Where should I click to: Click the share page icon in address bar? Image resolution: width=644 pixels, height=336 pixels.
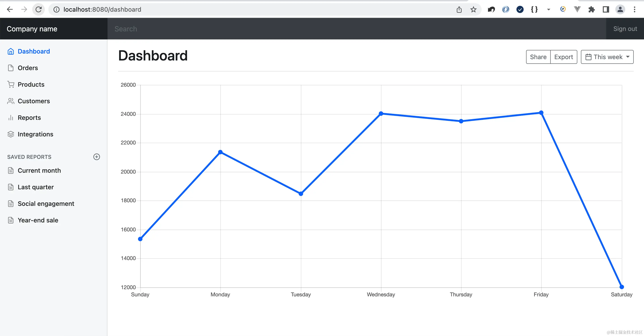[x=459, y=9]
